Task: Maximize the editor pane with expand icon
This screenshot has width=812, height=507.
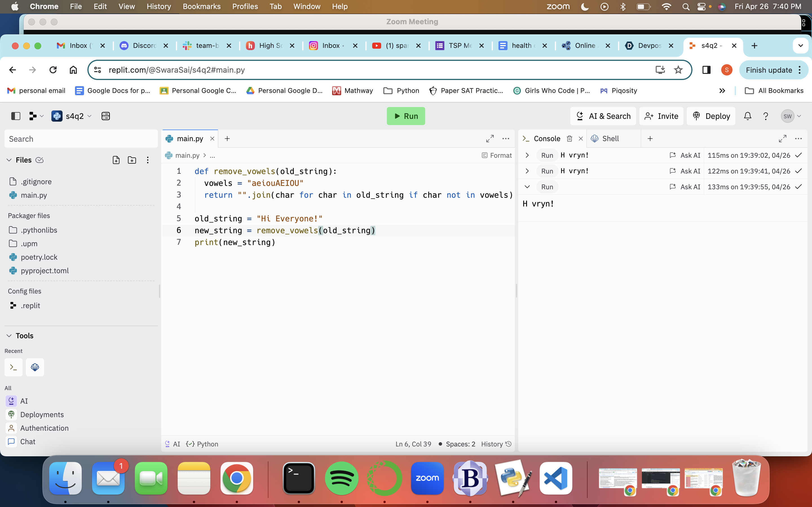Action: (x=489, y=139)
